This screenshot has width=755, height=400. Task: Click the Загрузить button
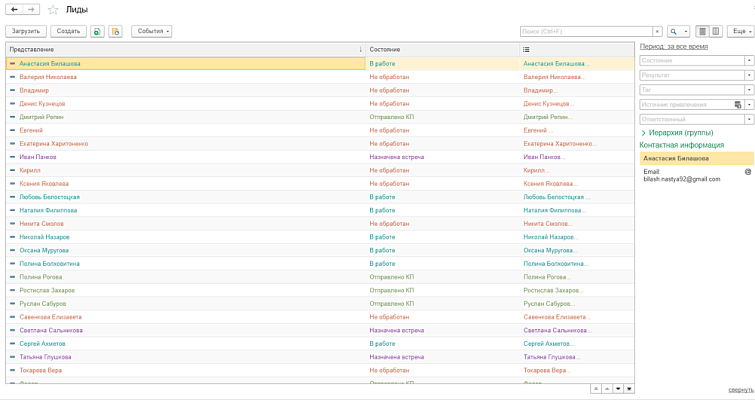[x=26, y=32]
